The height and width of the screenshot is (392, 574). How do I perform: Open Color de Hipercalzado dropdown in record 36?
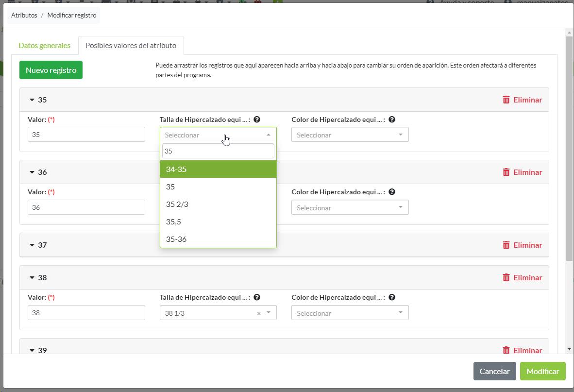[x=350, y=207]
